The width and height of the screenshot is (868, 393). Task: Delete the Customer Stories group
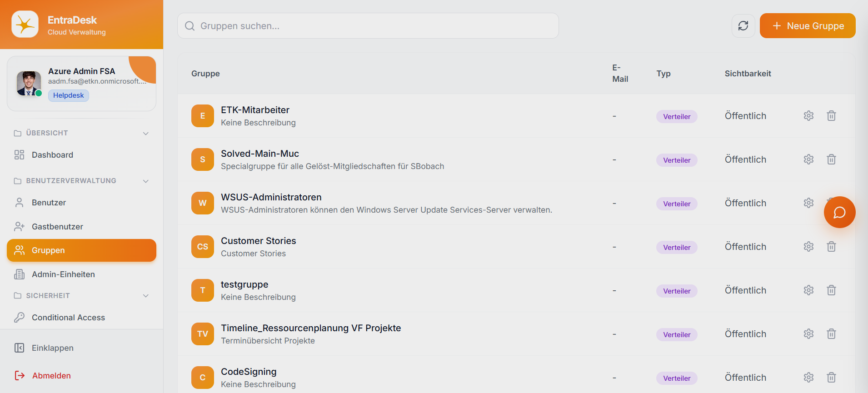[x=831, y=247]
